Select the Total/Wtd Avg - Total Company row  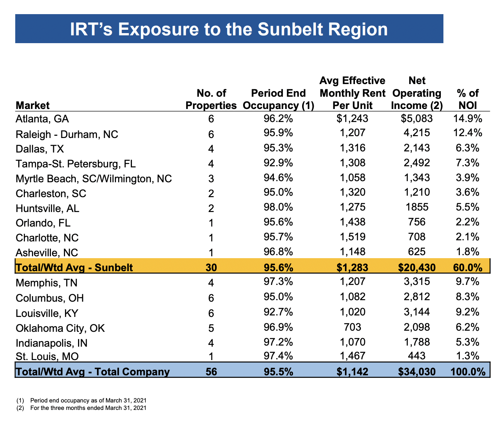pyautogui.click(x=149, y=371)
